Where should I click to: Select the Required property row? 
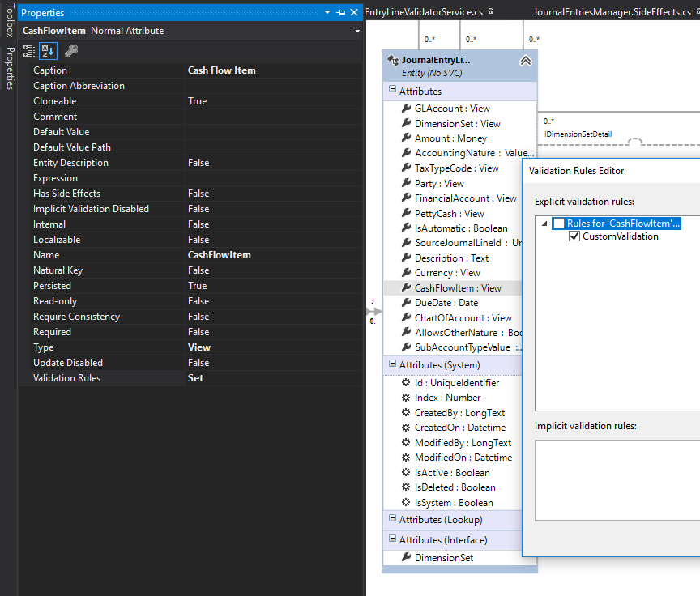pyautogui.click(x=196, y=332)
